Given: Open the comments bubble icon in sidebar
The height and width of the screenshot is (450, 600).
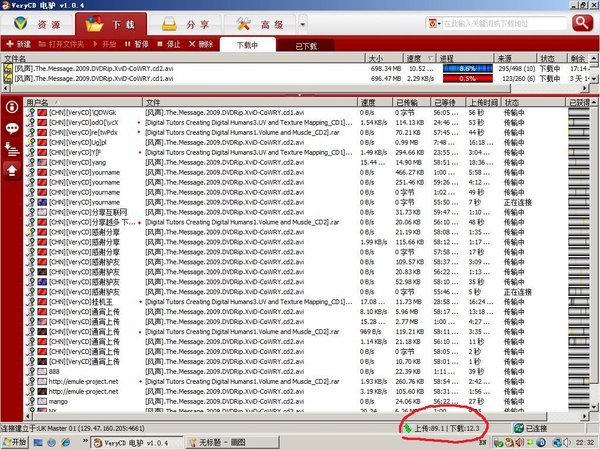Looking at the screenshot, I should pyautogui.click(x=12, y=128).
